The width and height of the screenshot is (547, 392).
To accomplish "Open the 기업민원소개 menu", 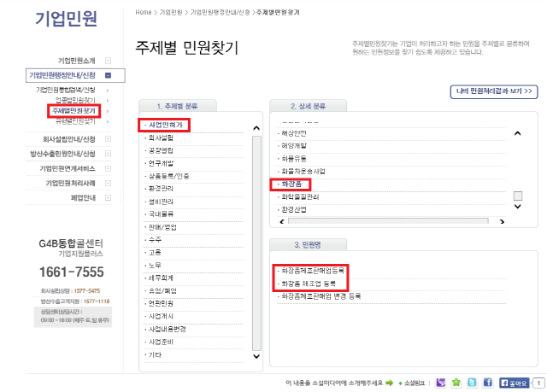I will pyautogui.click(x=76, y=61).
